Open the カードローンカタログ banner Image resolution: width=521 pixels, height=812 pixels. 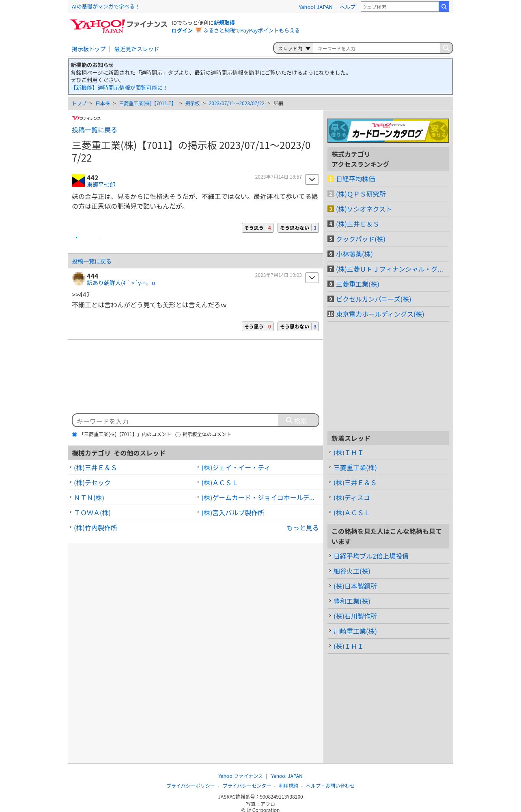coord(388,131)
